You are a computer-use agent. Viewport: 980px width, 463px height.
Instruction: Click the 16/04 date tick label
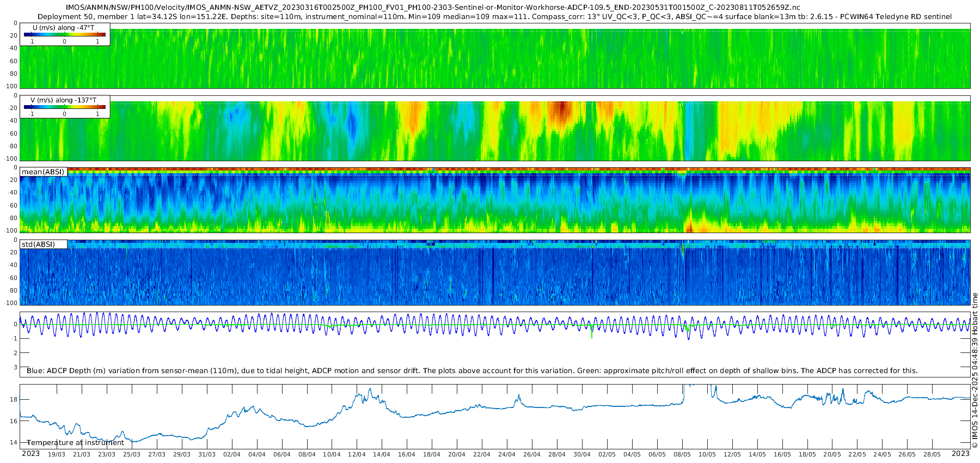[407, 454]
